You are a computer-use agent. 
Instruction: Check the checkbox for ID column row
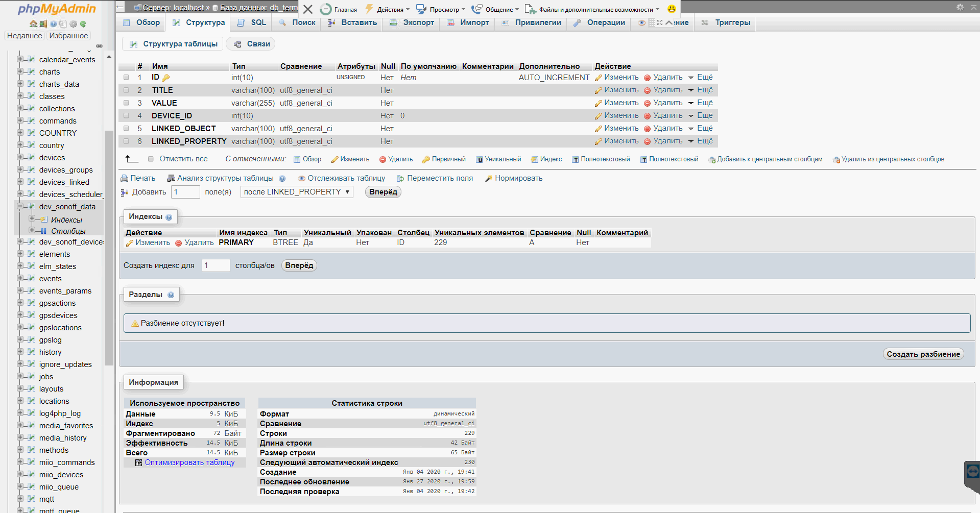(126, 78)
